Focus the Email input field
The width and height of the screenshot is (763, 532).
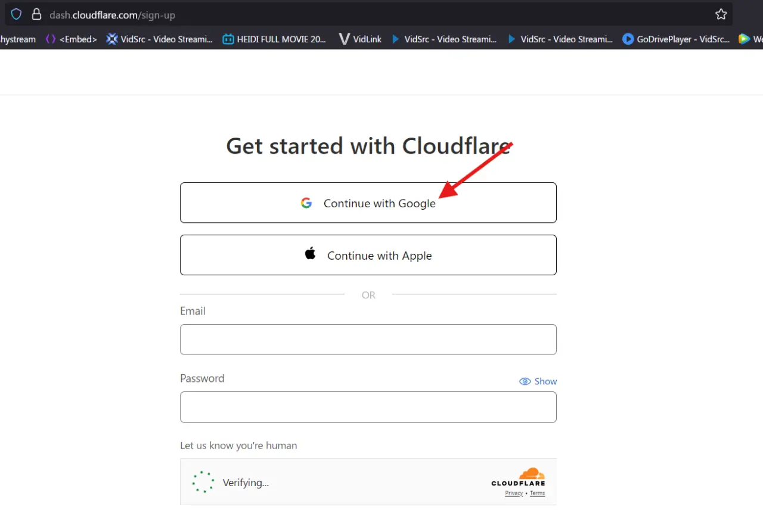368,340
